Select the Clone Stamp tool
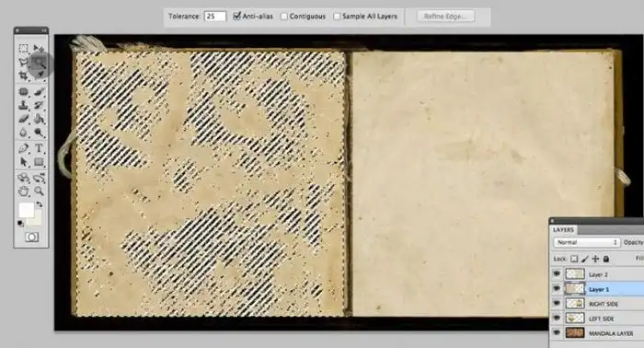 23,105
